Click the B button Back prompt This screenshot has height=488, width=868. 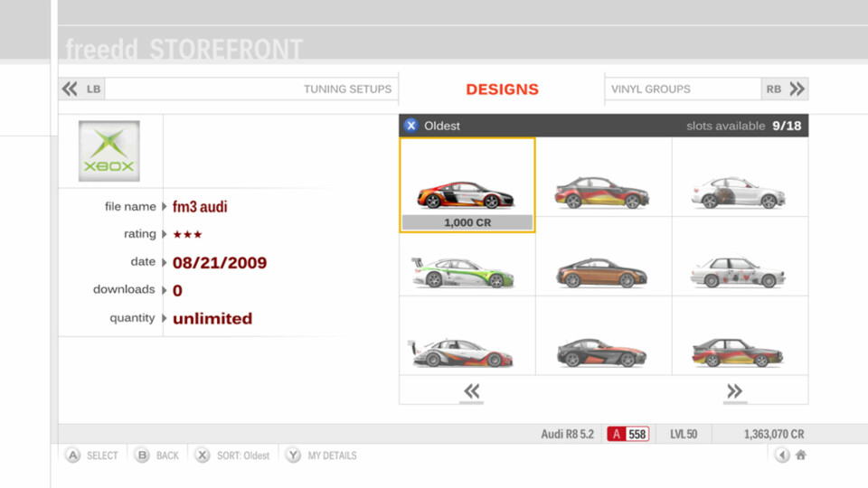pos(158,455)
